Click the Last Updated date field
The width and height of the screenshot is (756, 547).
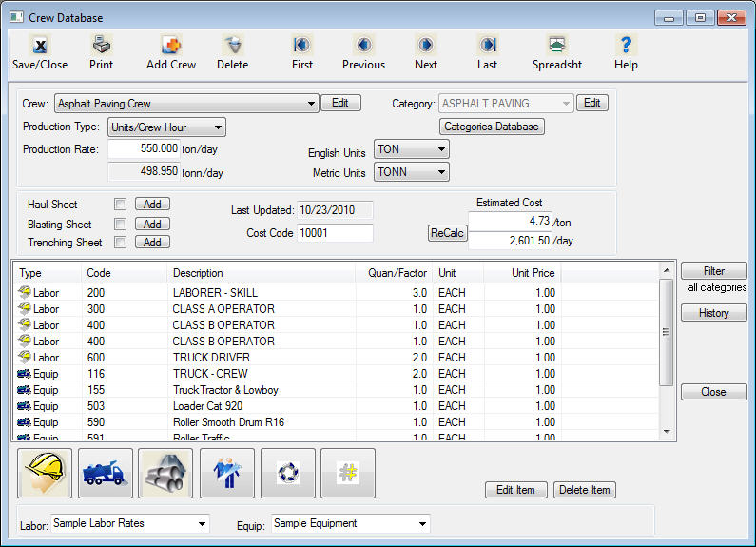(335, 210)
